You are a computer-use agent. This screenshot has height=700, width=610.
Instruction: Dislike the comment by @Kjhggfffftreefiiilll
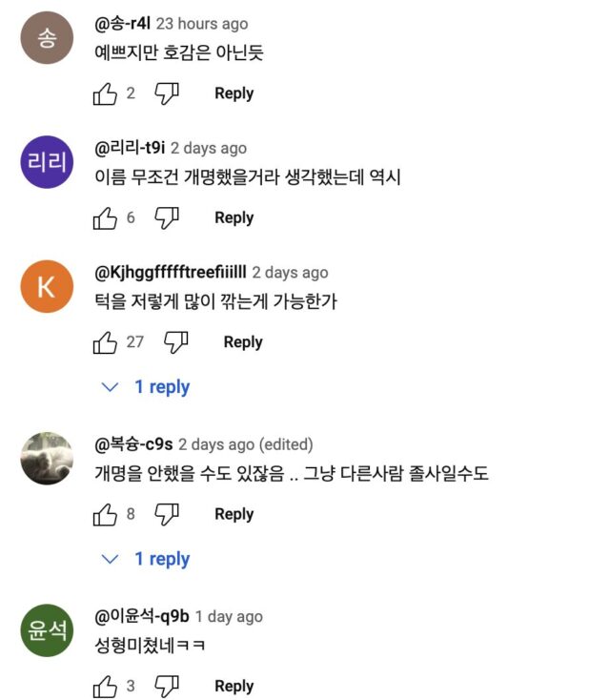(175, 342)
